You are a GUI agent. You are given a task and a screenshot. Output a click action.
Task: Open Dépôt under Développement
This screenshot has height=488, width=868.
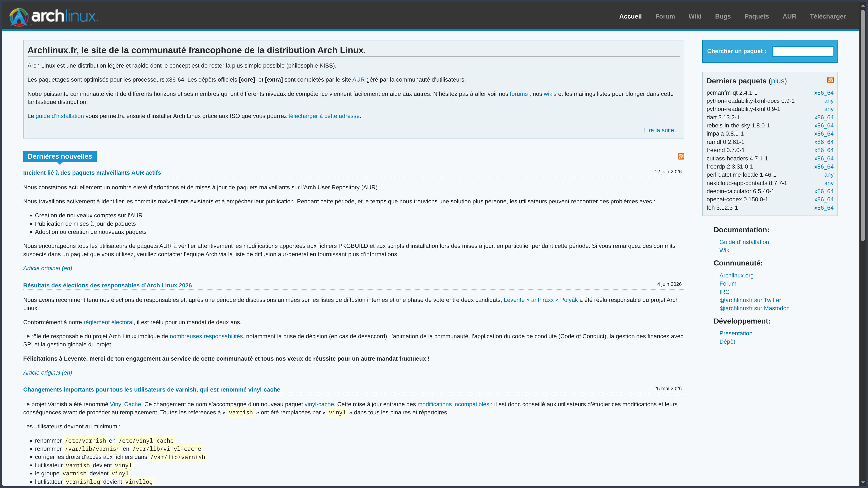(727, 342)
